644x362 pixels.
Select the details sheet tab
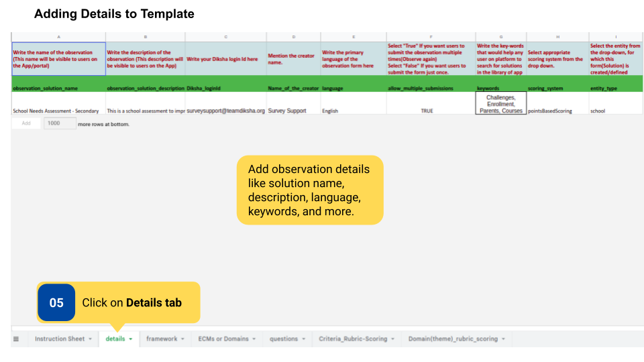pyautogui.click(x=115, y=339)
